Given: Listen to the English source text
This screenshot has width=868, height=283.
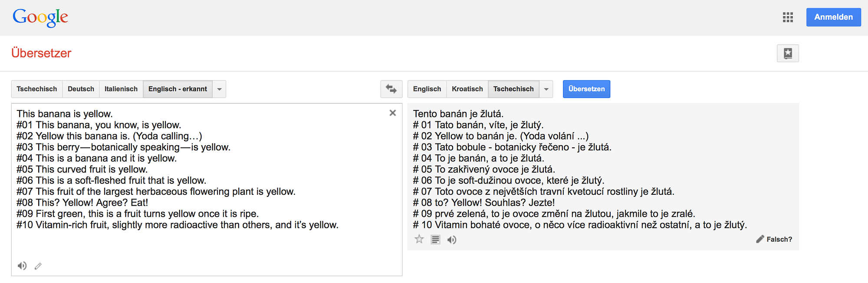Looking at the screenshot, I should coord(22,266).
